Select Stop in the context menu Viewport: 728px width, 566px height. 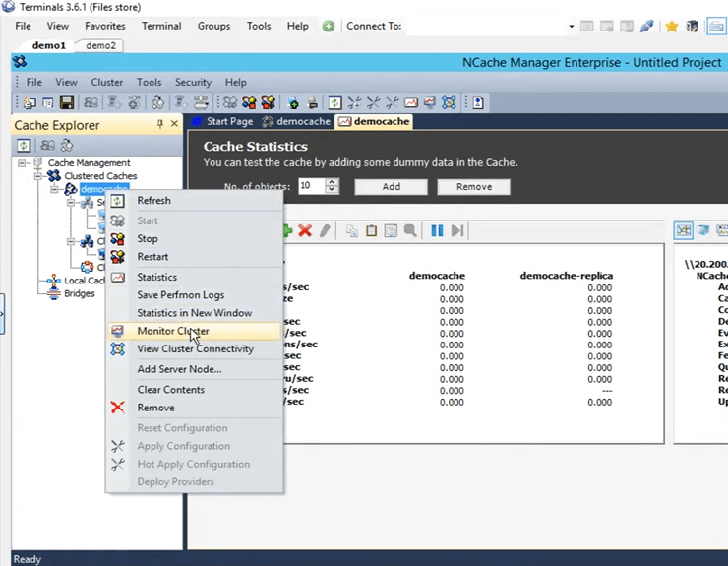click(x=194, y=239)
